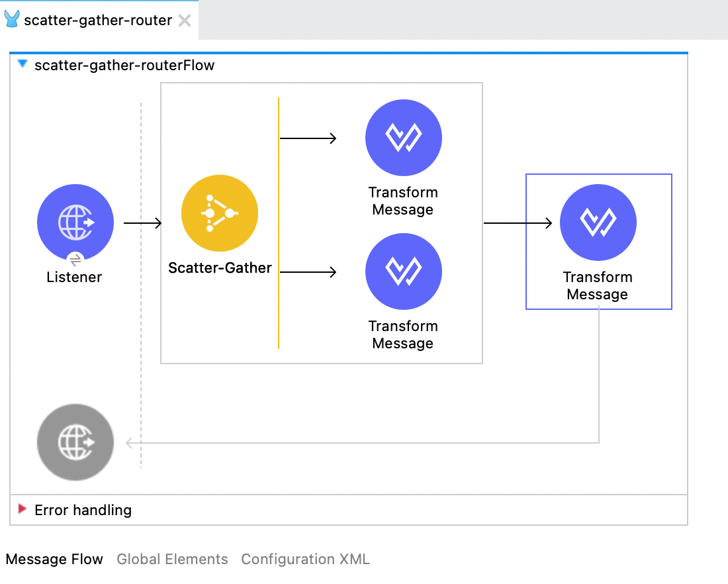Click the gray Listener response icon

[75, 442]
